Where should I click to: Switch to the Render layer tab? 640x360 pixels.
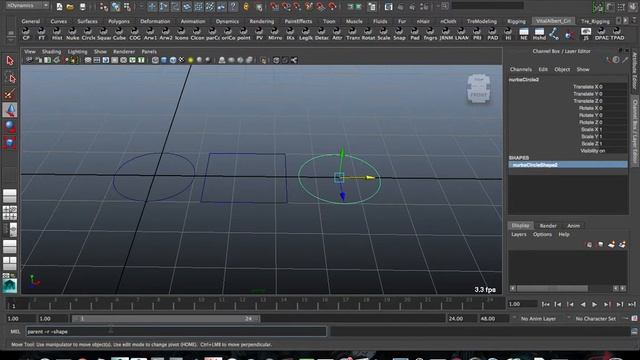click(548, 226)
